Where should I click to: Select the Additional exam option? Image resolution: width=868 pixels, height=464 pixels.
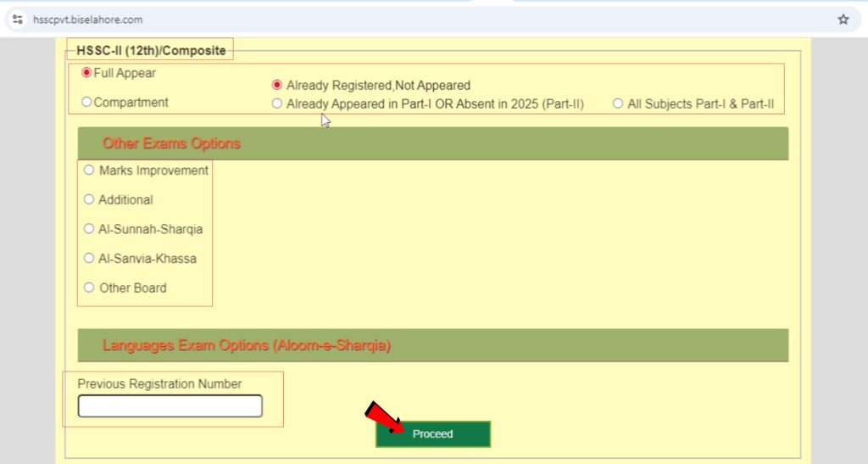click(89, 200)
